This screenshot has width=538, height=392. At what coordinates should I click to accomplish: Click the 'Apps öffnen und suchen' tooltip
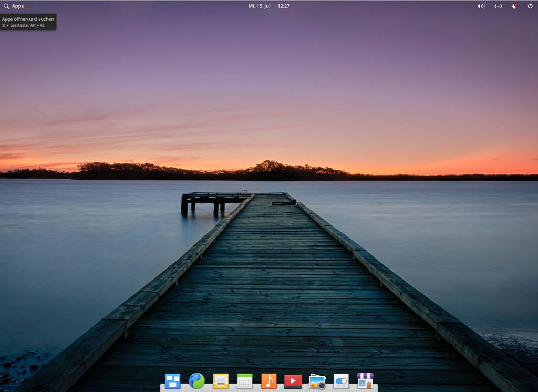tap(28, 22)
